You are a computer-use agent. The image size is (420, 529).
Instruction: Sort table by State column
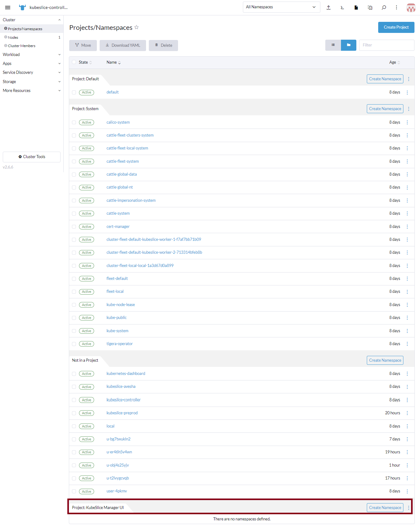[85, 62]
